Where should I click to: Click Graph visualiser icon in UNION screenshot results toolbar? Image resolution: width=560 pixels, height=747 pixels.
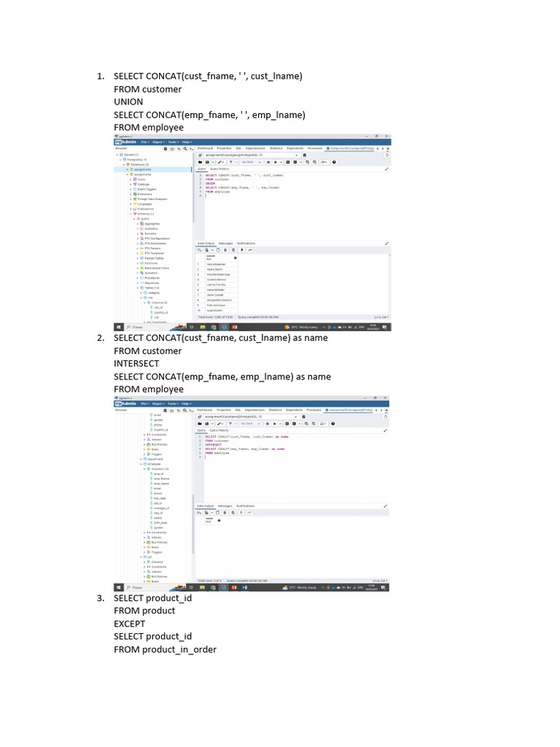click(x=250, y=250)
